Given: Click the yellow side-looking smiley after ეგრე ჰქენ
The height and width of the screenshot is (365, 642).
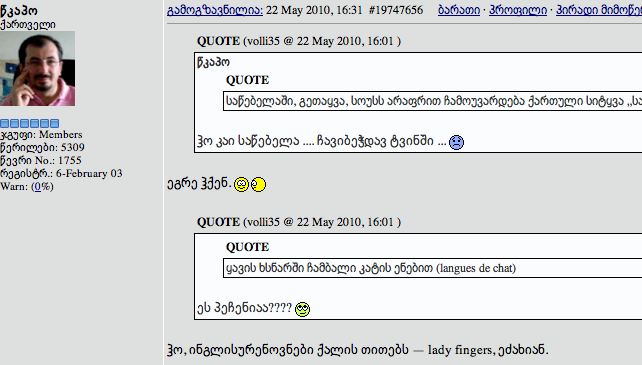Looking at the screenshot, I should point(258,184).
